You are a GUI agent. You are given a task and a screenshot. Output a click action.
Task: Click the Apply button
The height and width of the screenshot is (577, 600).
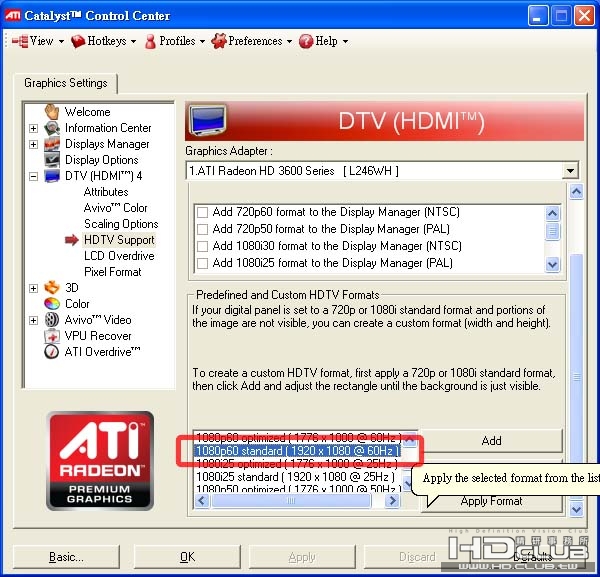(302, 557)
